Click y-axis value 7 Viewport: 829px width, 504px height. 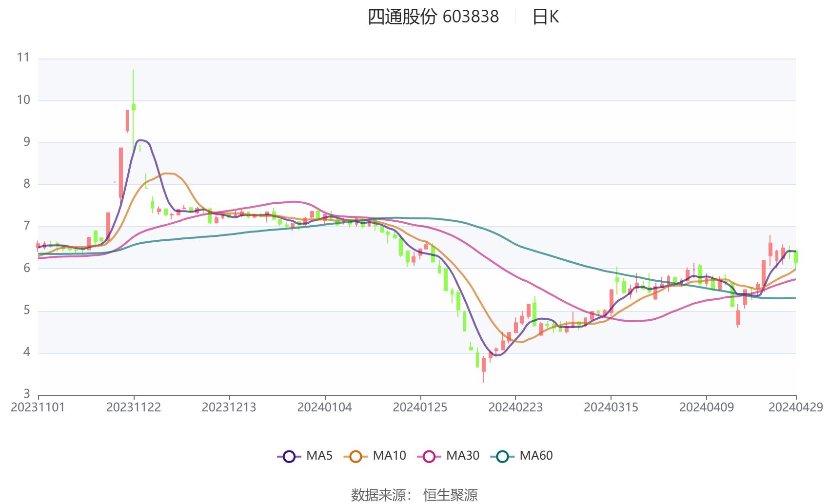(x=27, y=226)
